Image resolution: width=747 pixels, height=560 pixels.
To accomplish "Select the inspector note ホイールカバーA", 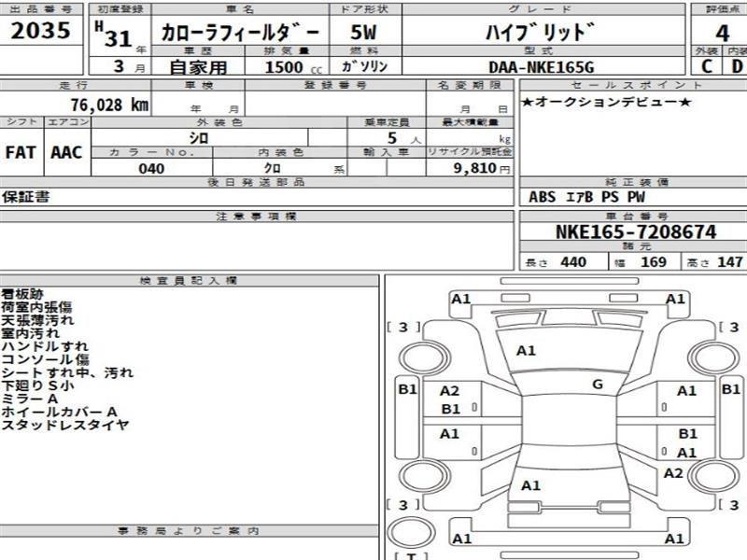I will [x=59, y=412].
